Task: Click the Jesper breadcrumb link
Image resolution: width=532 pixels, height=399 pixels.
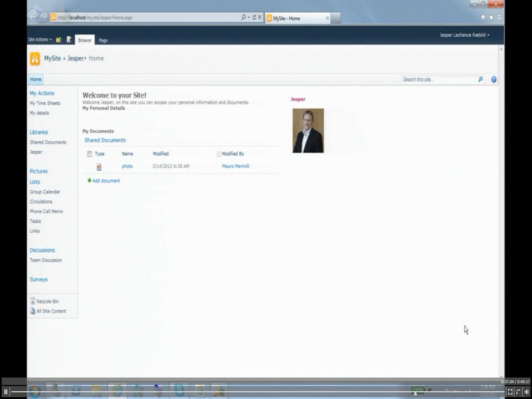Action: point(75,58)
